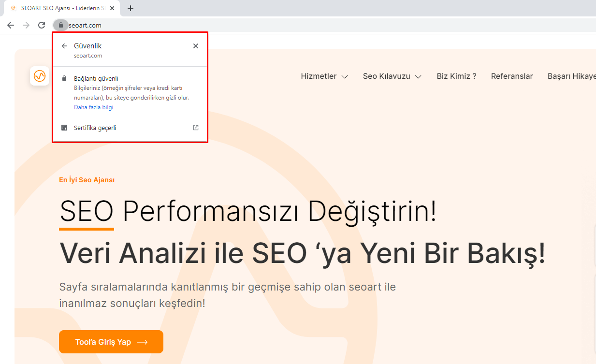Viewport: 596px width, 364px height.
Task: Click the browser back arrow button
Action: point(11,25)
